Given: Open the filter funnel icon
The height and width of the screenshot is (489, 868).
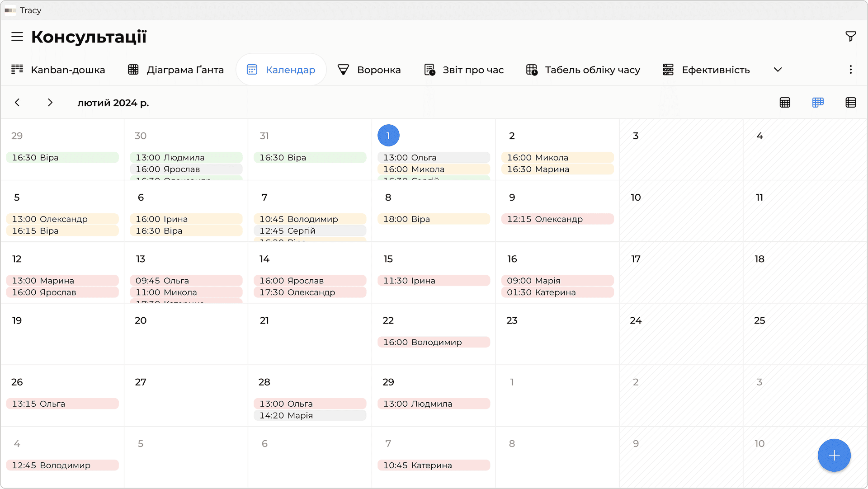Looking at the screenshot, I should pos(850,37).
